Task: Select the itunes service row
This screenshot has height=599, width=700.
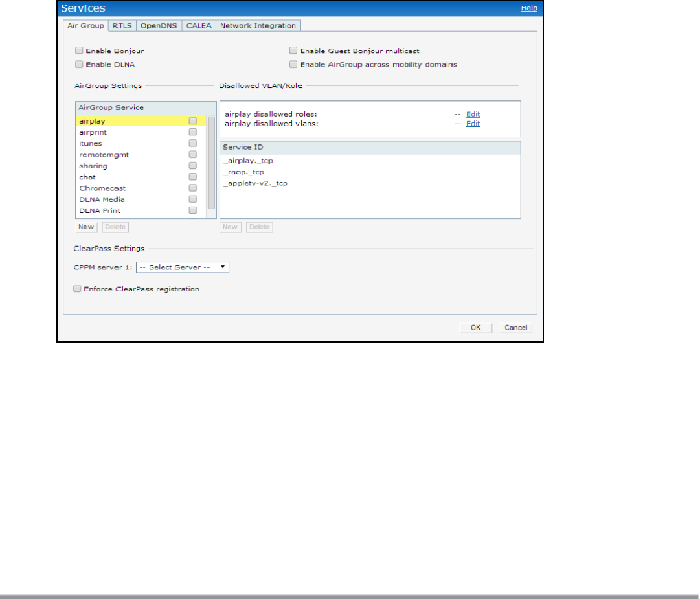Action: point(141,143)
